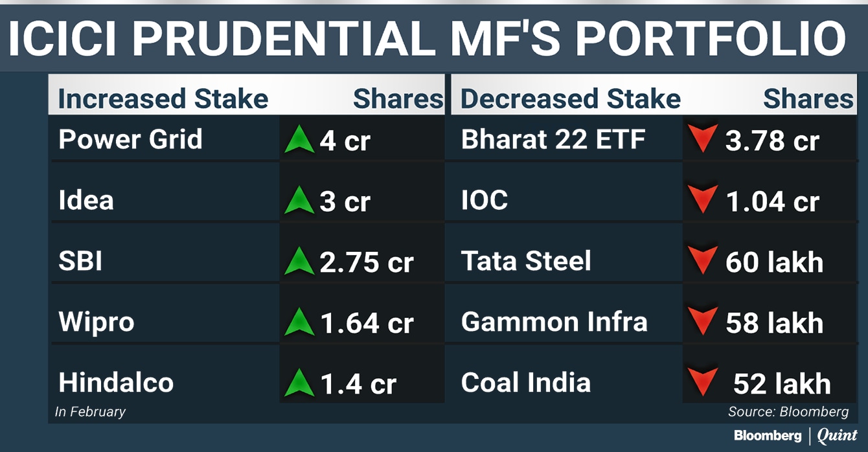Click the 3.78 cr shares value
This screenshot has width=868, height=452.
pos(772,141)
